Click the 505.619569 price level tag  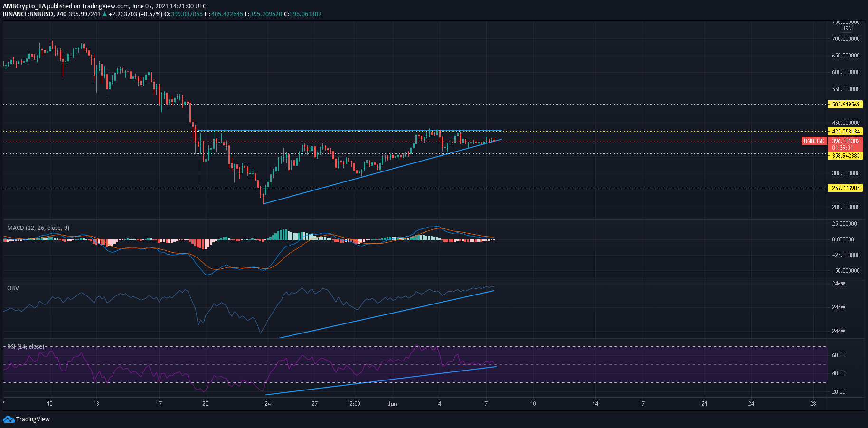tap(845, 104)
